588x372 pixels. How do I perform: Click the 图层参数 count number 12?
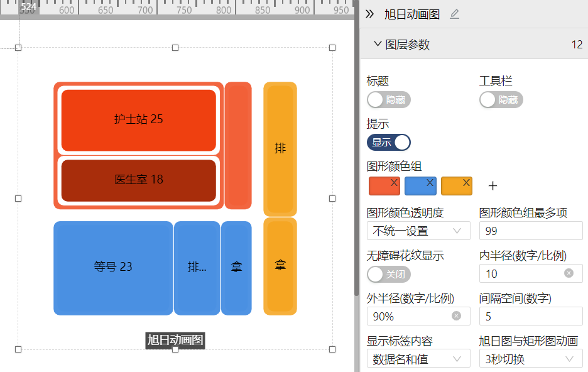coord(577,45)
